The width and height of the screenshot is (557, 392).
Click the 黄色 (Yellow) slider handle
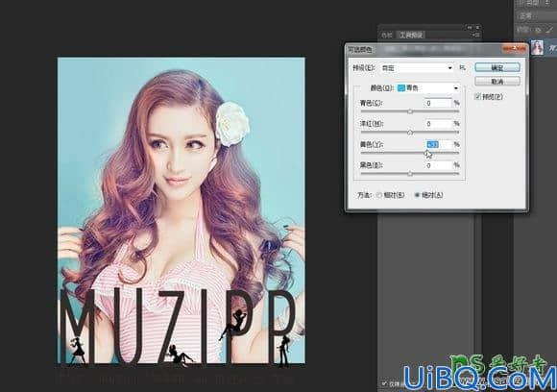point(427,153)
